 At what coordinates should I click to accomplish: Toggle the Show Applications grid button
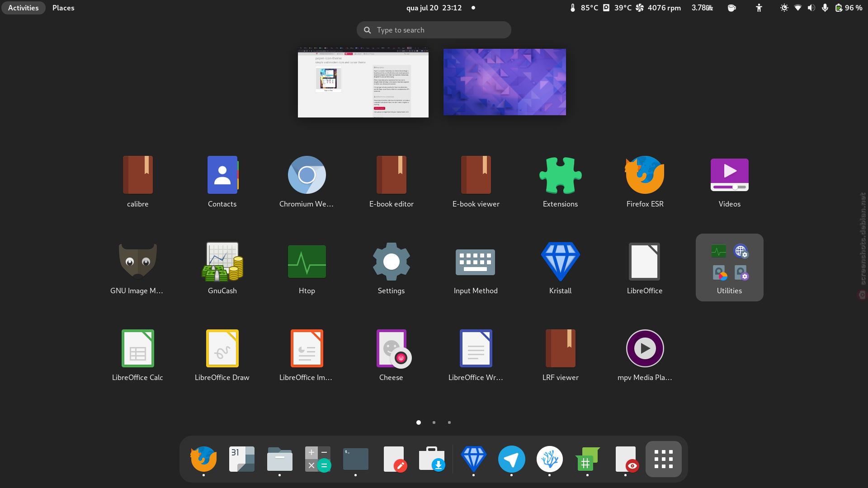(x=663, y=459)
